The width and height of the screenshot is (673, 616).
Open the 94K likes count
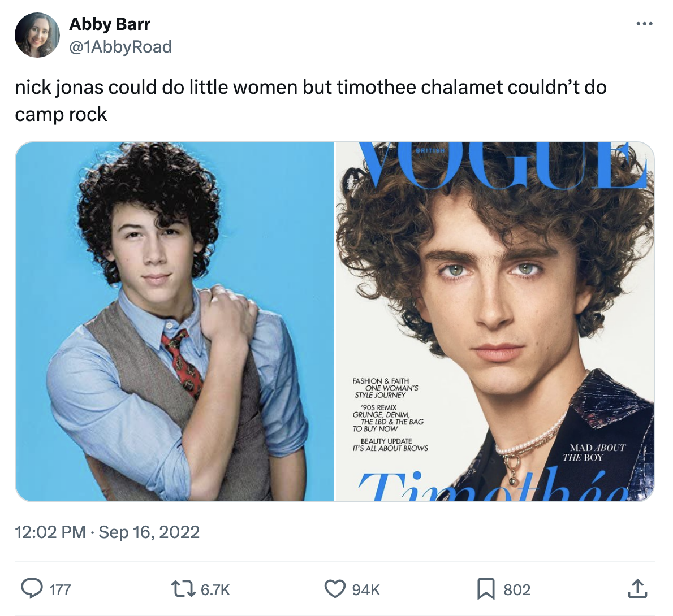coord(366,590)
